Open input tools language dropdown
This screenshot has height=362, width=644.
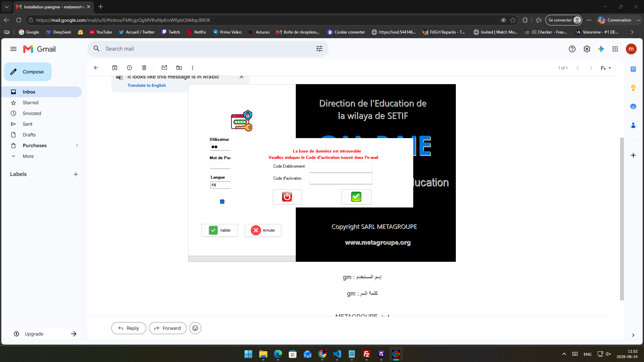pos(606,68)
